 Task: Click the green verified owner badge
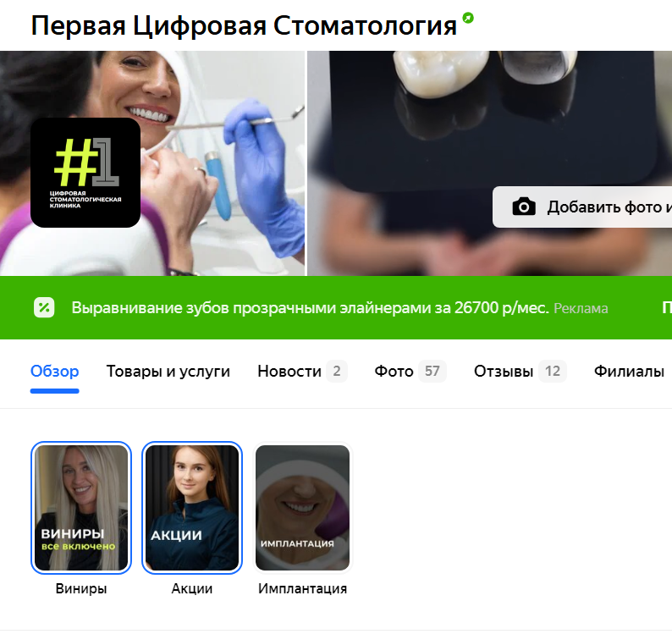point(468,18)
